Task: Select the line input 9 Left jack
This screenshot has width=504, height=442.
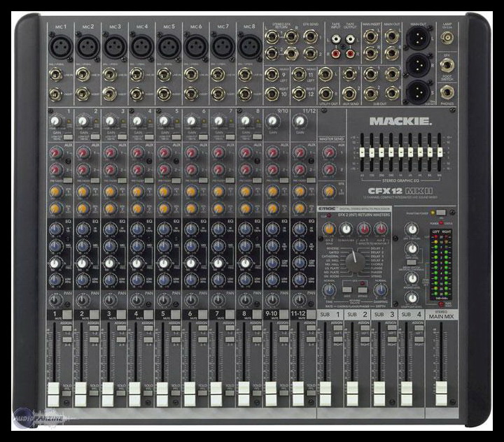Action: click(272, 75)
